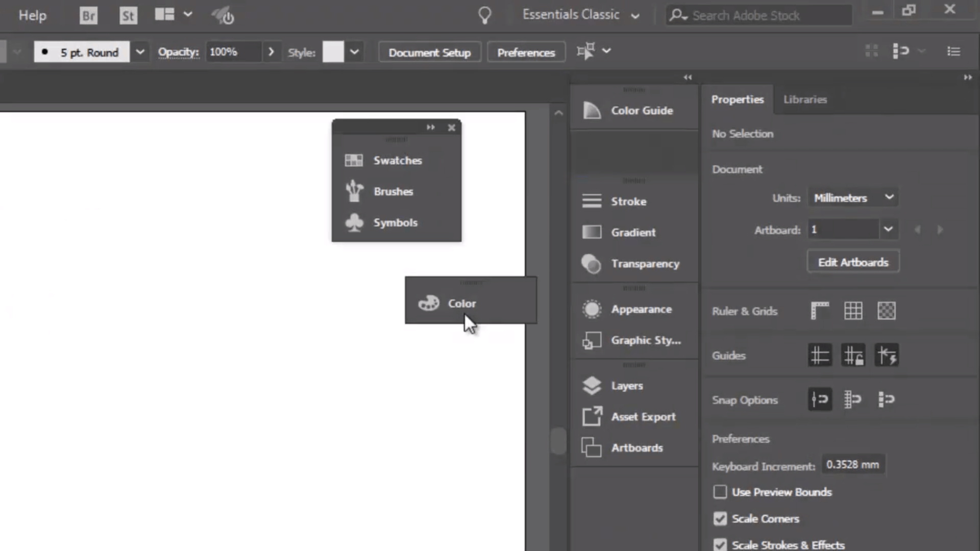This screenshot has height=551, width=980.
Task: Open the Transparency panel
Action: pos(634,263)
